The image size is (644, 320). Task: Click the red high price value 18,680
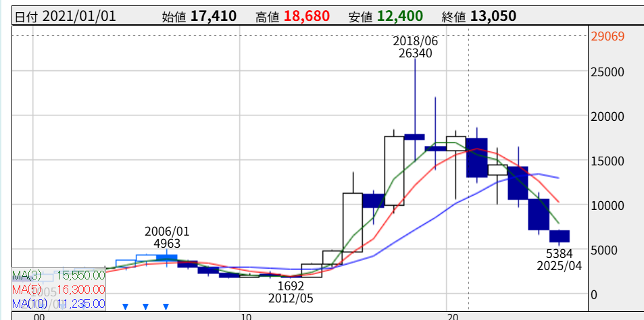pos(306,16)
